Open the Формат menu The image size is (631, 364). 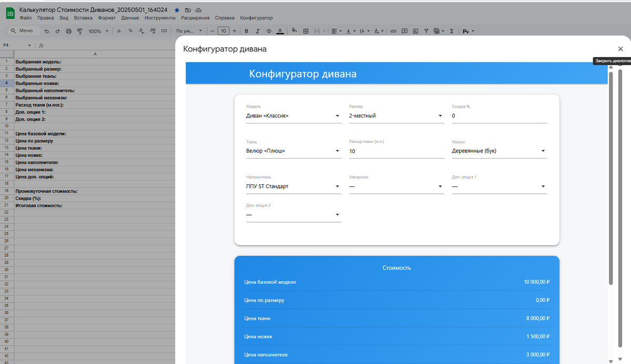(x=107, y=18)
